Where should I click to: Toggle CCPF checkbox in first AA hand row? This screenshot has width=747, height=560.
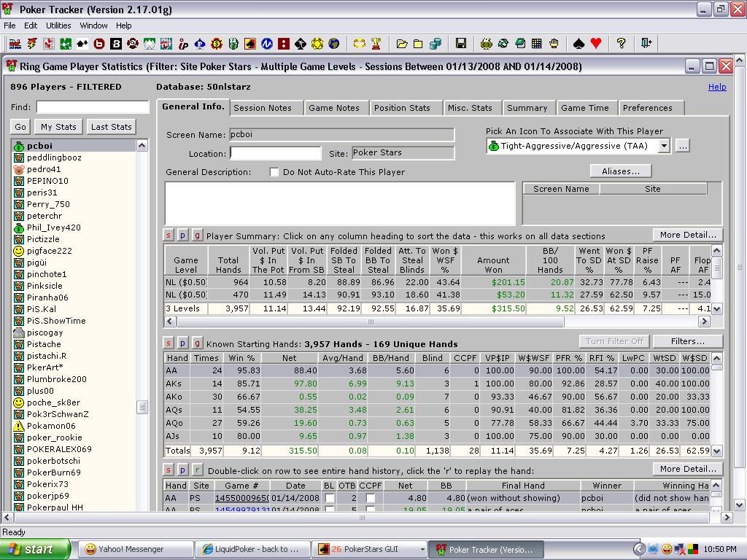click(370, 498)
